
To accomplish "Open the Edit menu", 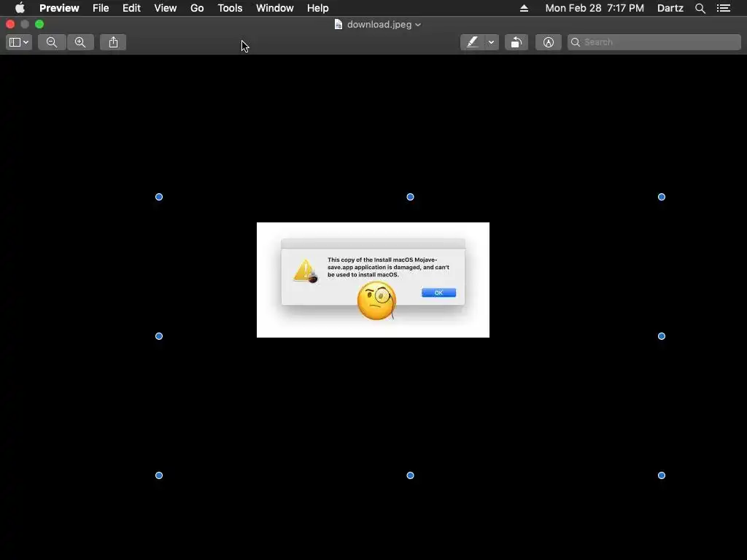I will click(131, 8).
